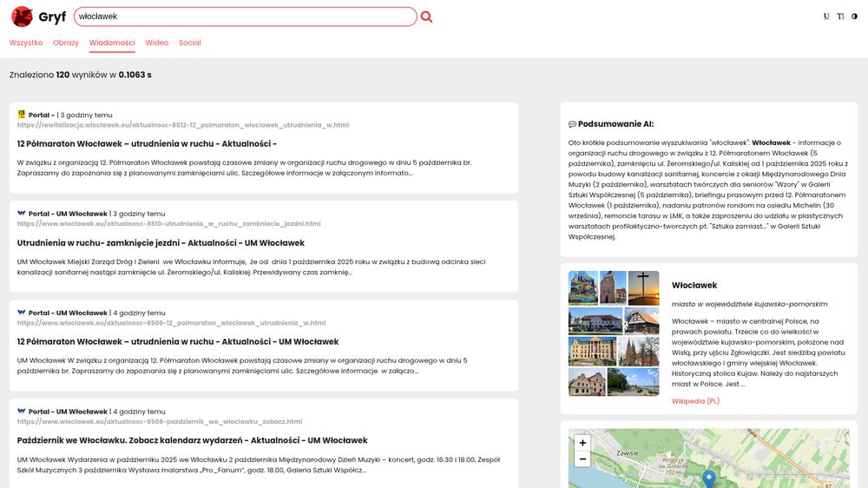Toggle high contrast mode icon
868x488 pixels.
854,16
